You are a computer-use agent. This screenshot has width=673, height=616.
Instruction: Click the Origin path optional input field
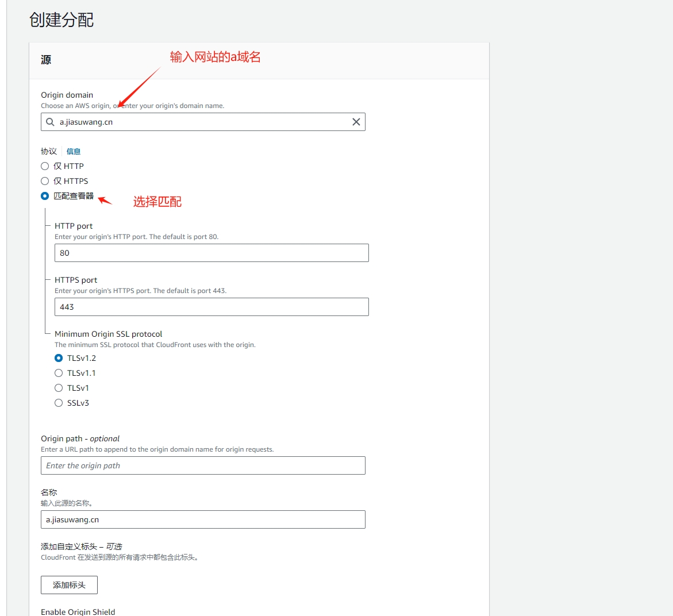203,465
